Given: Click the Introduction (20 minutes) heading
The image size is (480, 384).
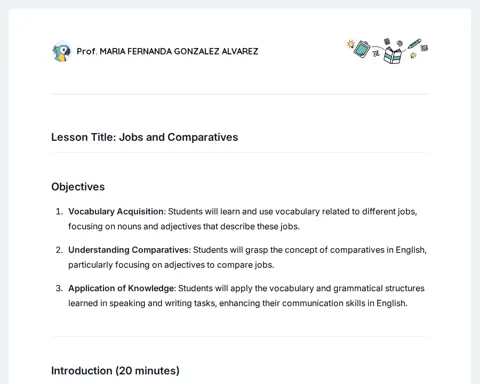Looking at the screenshot, I should (x=115, y=371).
